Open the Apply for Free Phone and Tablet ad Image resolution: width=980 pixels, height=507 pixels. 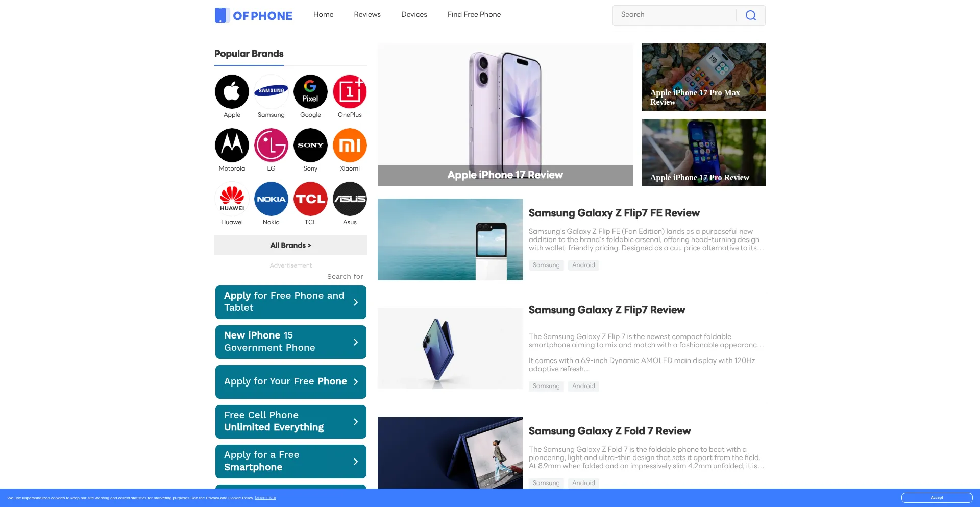coord(291,302)
